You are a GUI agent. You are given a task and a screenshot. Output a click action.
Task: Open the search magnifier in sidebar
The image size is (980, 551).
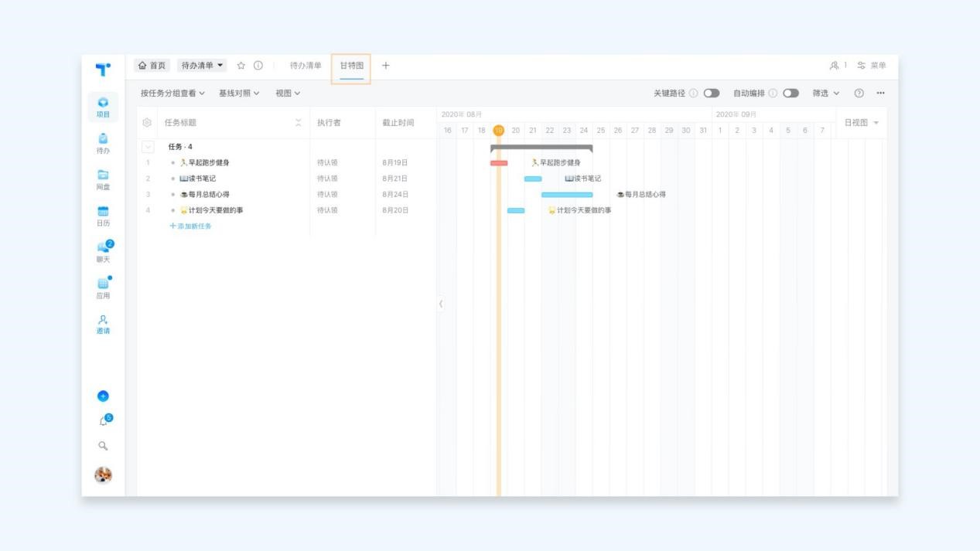pos(103,446)
